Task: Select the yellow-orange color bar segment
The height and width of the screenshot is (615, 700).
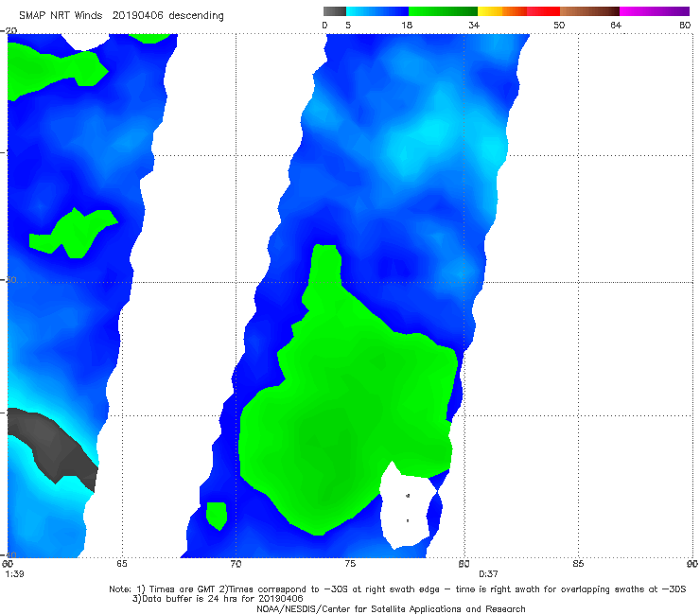Action: [502, 11]
